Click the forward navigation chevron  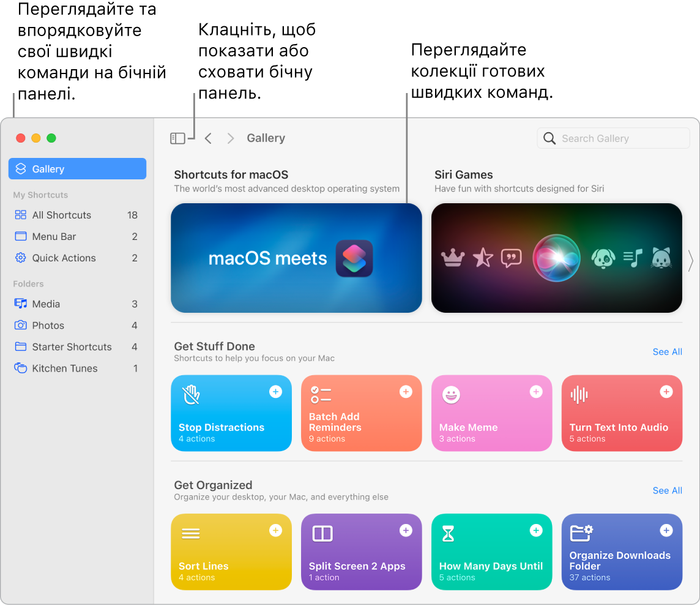230,138
